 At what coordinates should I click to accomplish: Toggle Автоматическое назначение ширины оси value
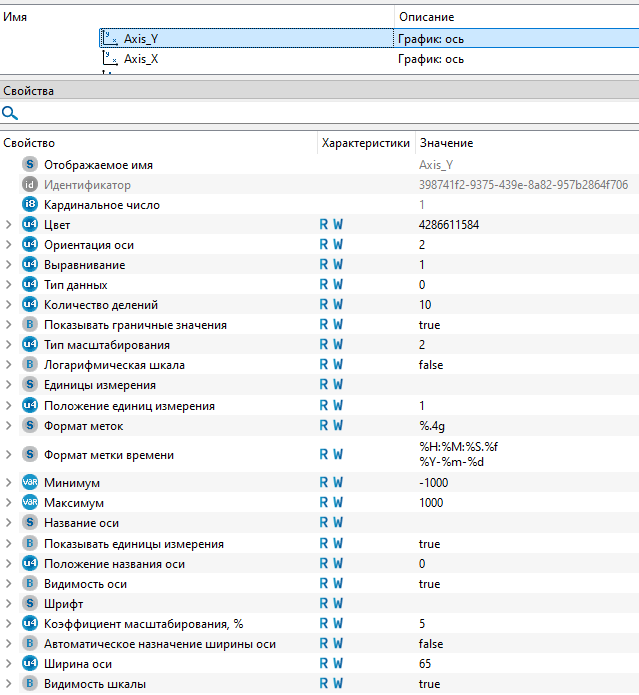click(432, 644)
